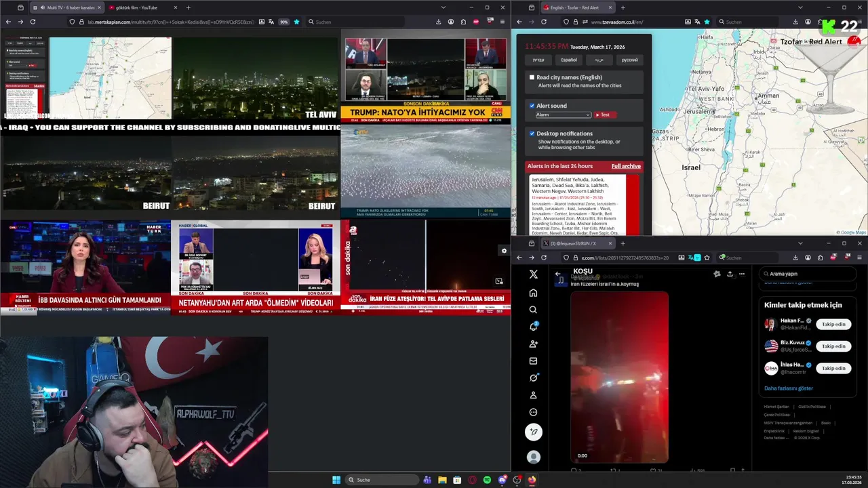Bookmark the Multi TV page star

(x=296, y=22)
